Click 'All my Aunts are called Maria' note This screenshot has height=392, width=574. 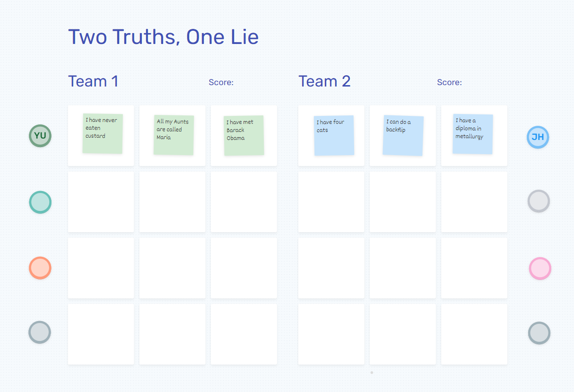tap(174, 135)
